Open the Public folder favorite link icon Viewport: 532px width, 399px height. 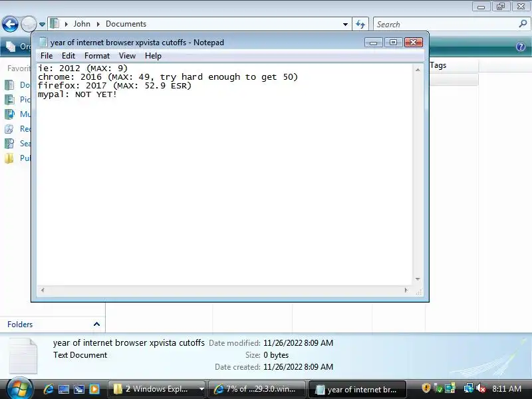click(9, 158)
